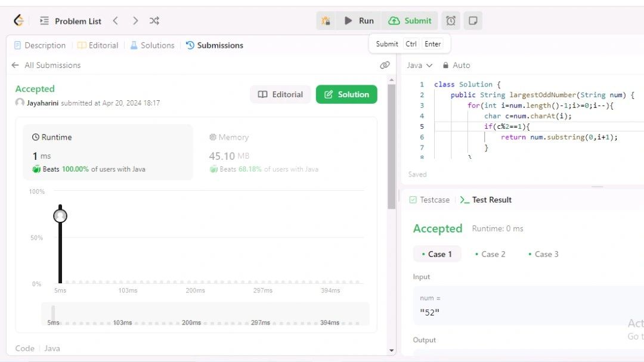Screen dimensions: 644x362
Task: Go to the next problem arrow
Action: coord(135,21)
